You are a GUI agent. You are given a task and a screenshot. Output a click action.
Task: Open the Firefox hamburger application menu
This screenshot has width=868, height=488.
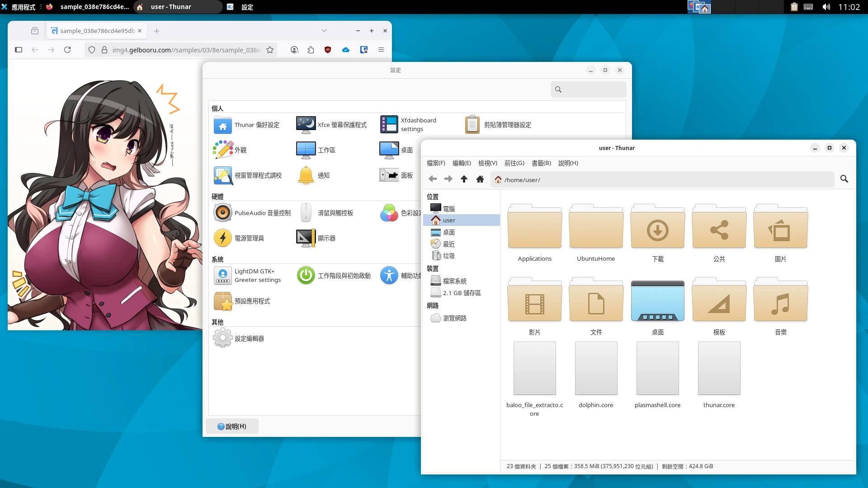pos(381,50)
